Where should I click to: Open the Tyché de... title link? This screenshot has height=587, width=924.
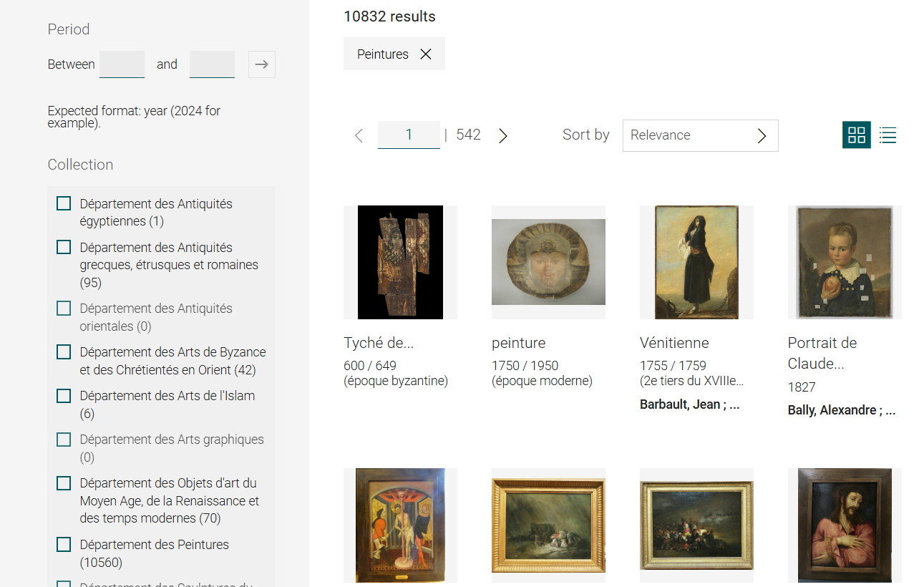[x=379, y=343]
